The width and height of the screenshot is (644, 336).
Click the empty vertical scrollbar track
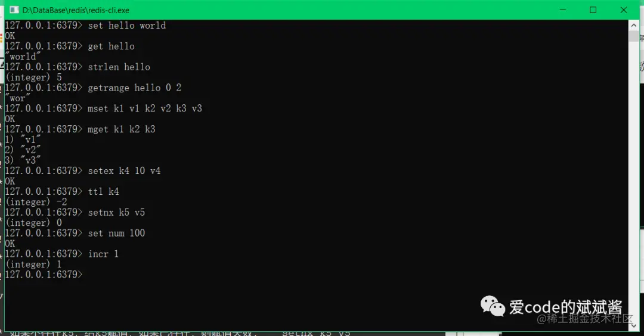click(x=633, y=181)
